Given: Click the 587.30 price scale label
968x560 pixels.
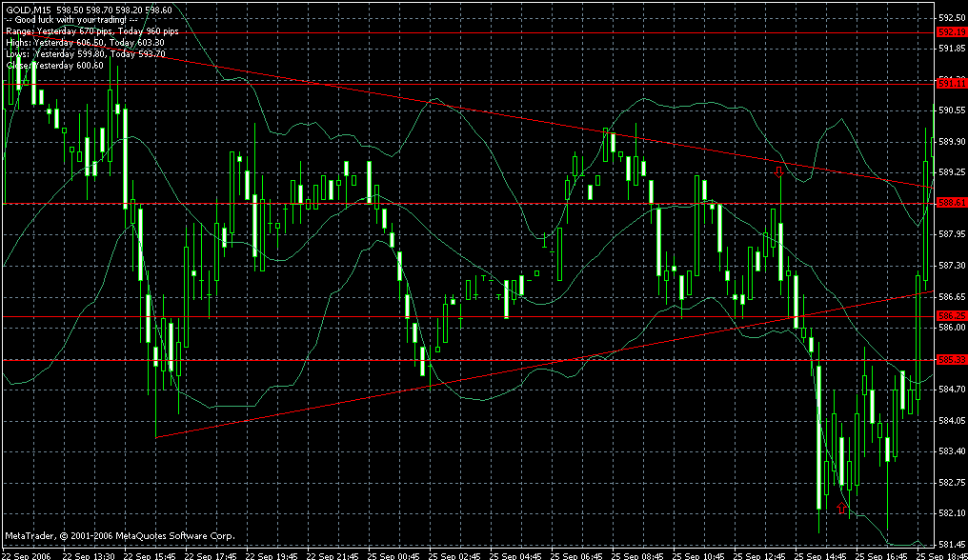Looking at the screenshot, I should [x=952, y=266].
